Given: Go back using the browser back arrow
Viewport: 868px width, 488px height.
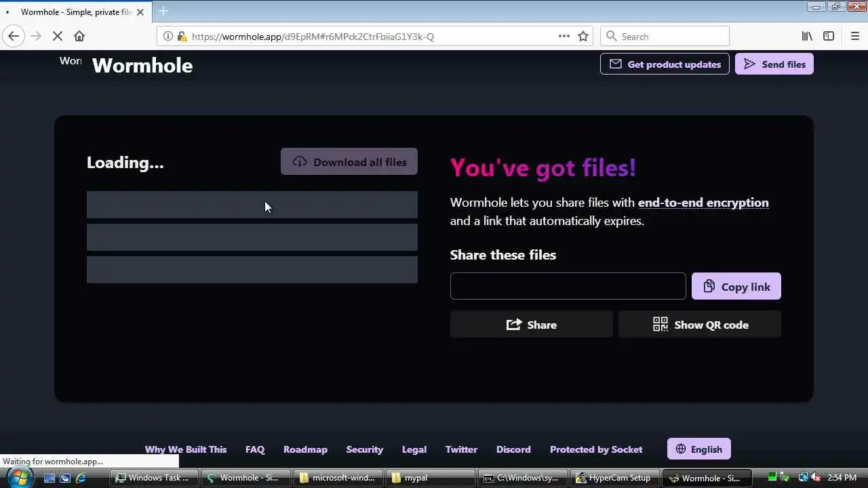Looking at the screenshot, I should 14,37.
